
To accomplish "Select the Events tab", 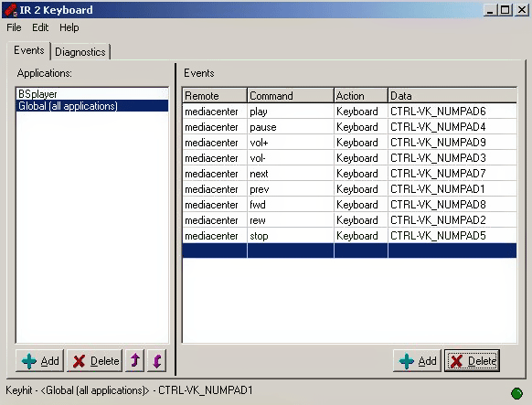I will click(x=29, y=50).
